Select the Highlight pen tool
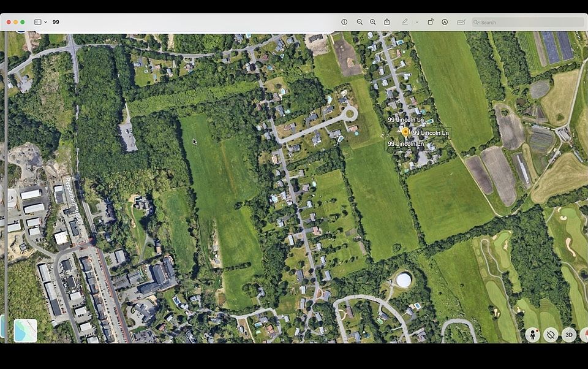The height and width of the screenshot is (369, 588). [405, 22]
